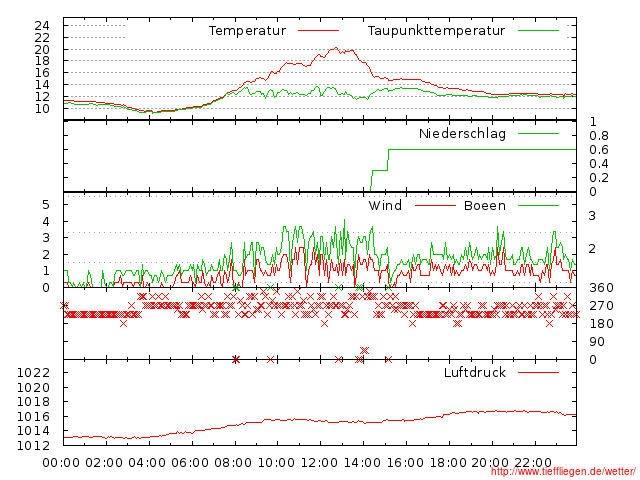Click the 360 wind direction axis value
The width and height of the screenshot is (640, 480).
(x=601, y=288)
